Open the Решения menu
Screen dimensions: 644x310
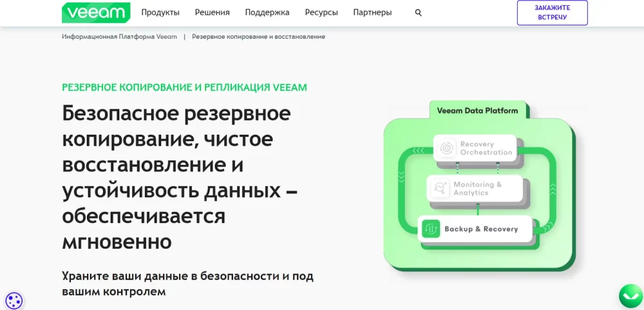click(213, 12)
